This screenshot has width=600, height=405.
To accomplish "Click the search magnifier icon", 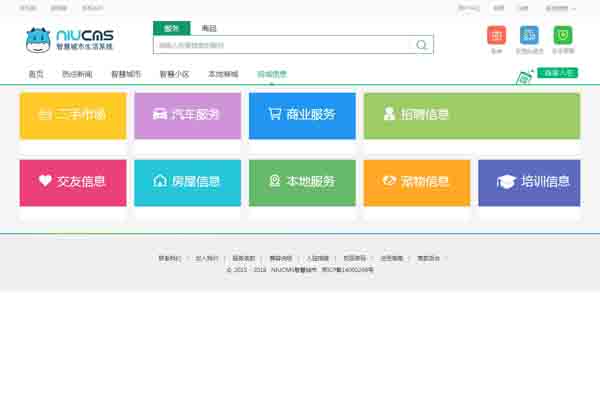I will click(422, 45).
